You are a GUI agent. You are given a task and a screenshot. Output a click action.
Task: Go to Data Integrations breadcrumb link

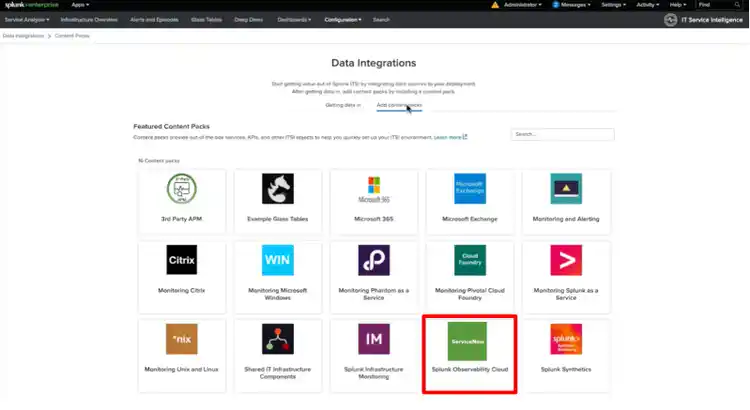click(x=22, y=36)
